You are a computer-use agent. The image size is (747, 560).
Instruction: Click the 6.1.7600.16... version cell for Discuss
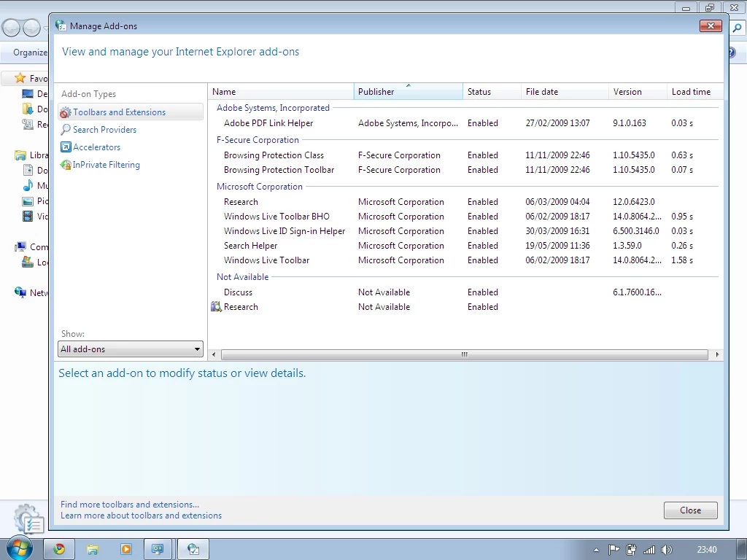(x=637, y=292)
